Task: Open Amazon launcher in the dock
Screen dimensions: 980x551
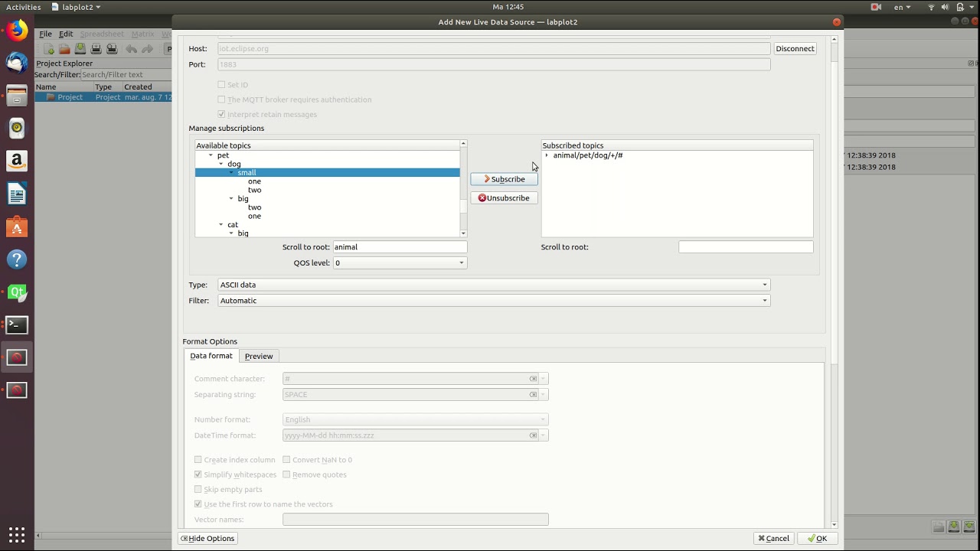Action: coord(17,161)
